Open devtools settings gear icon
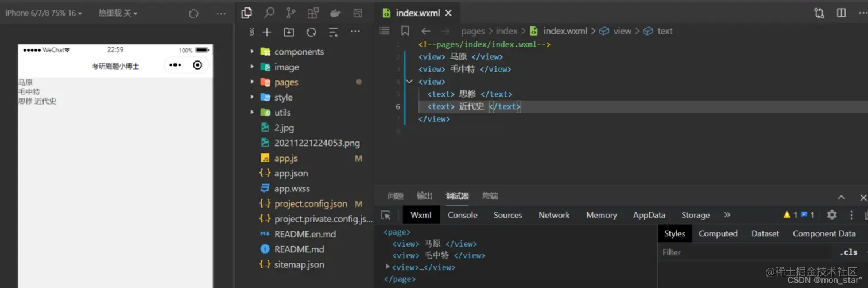Screen dimensions: 868x288 tap(832, 215)
